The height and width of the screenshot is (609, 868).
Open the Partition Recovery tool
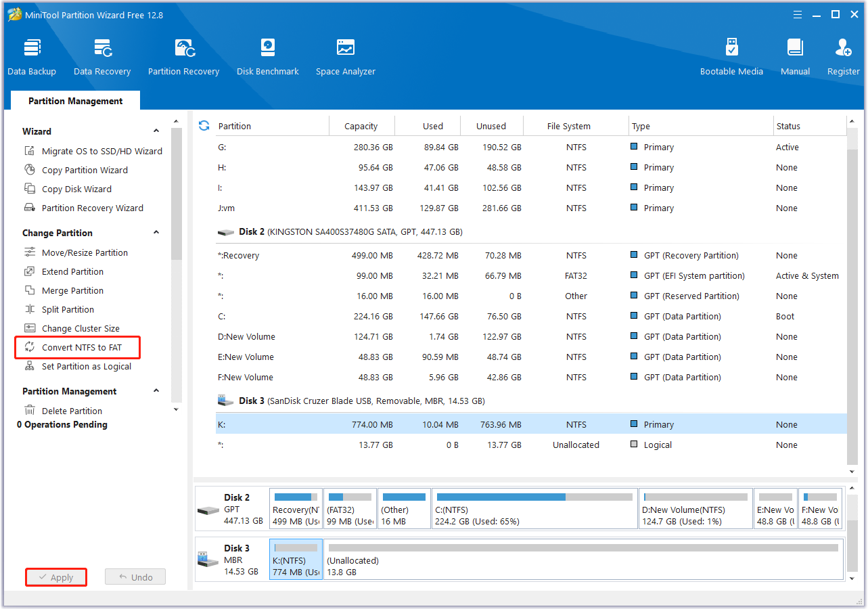(183, 58)
